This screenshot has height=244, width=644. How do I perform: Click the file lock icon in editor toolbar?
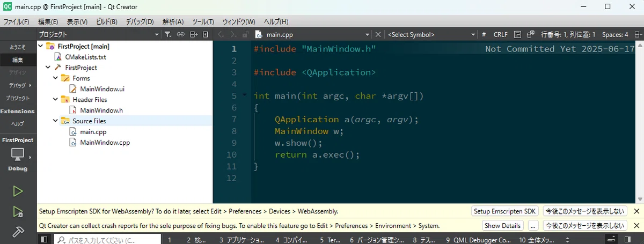pyautogui.click(x=245, y=34)
